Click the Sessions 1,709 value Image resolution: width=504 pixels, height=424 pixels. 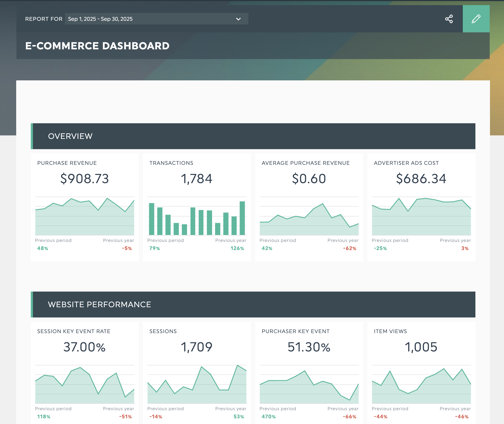coord(197,347)
